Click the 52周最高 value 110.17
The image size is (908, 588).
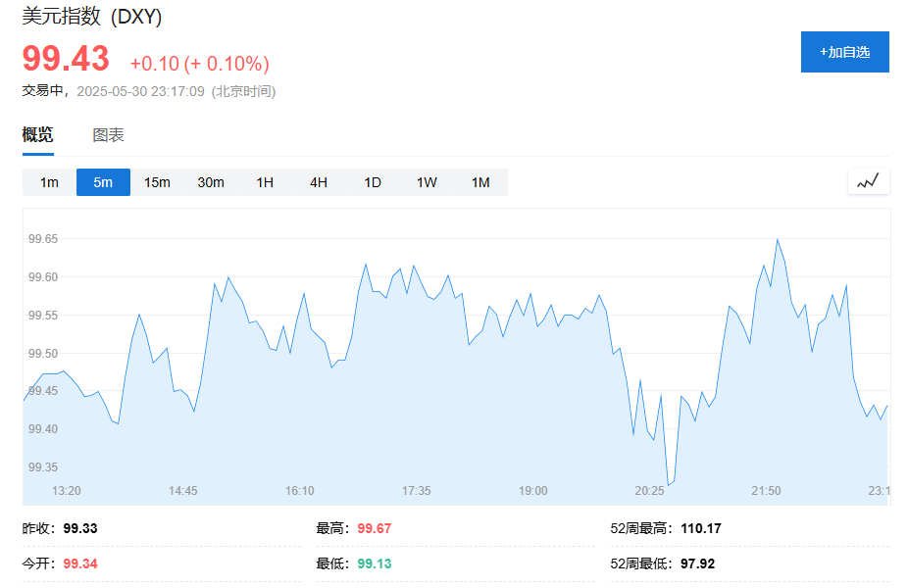[700, 528]
